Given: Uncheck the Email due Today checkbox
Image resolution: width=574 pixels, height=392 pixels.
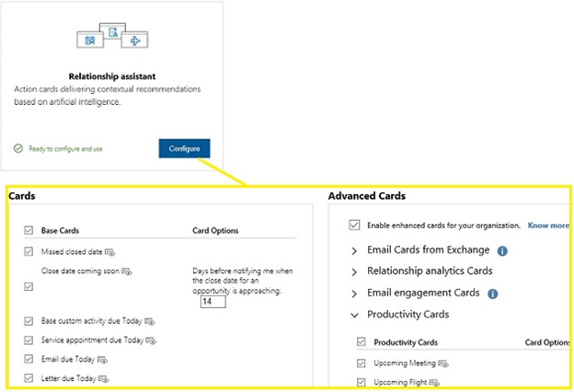Looking at the screenshot, I should 29,359.
